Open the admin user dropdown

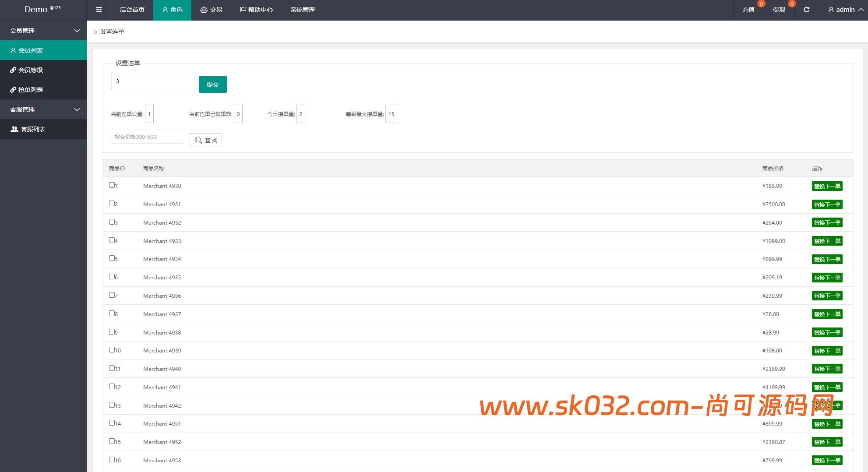845,10
